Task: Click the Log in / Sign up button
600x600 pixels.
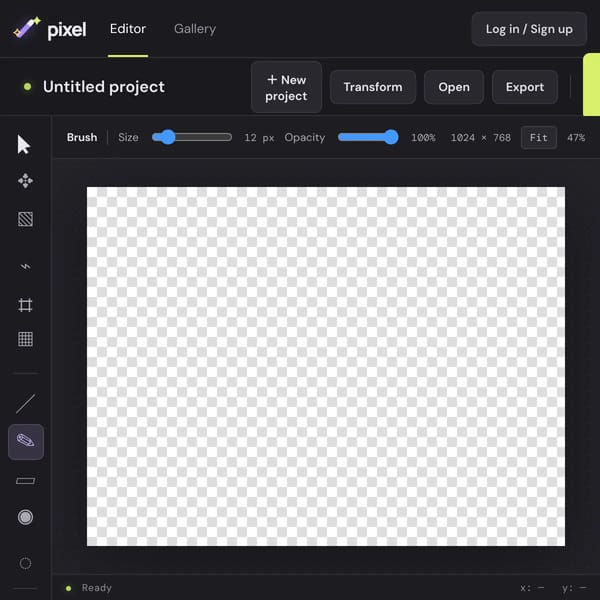Action: pos(529,29)
